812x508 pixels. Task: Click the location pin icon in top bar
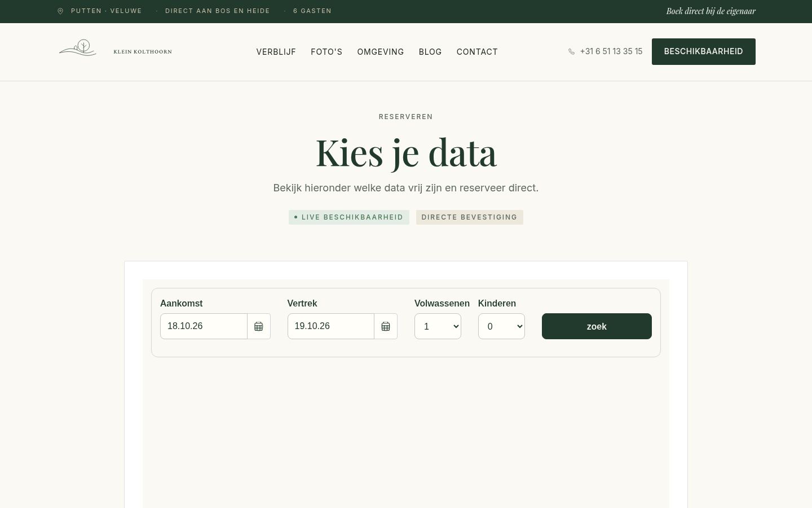coord(60,11)
